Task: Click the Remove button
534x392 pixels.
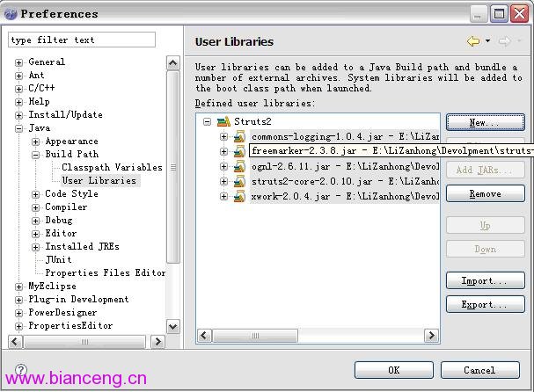Action: click(x=486, y=193)
